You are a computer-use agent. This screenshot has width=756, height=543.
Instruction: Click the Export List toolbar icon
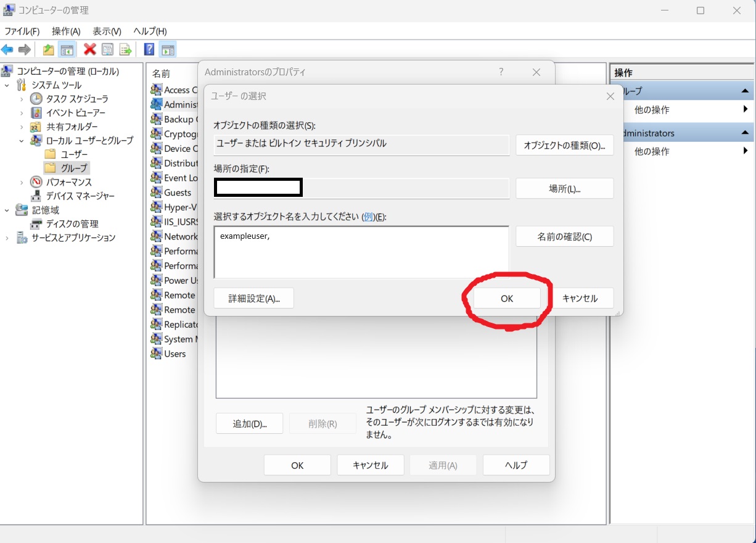point(126,50)
